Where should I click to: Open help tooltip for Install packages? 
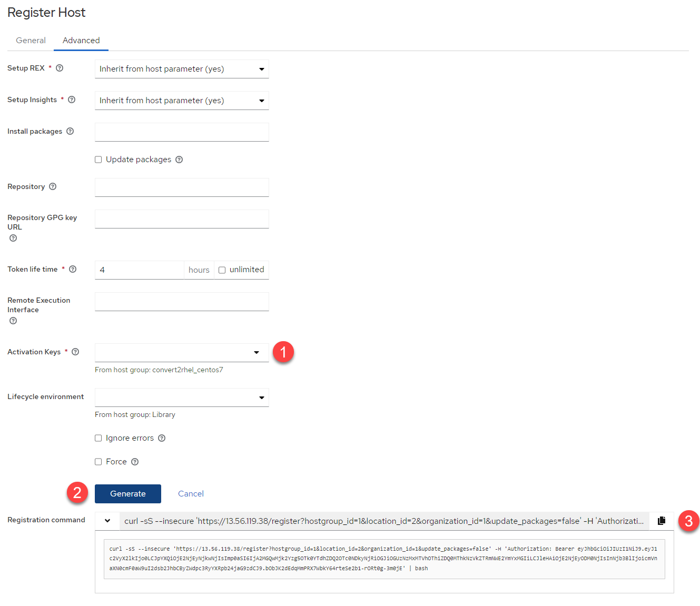pos(70,131)
